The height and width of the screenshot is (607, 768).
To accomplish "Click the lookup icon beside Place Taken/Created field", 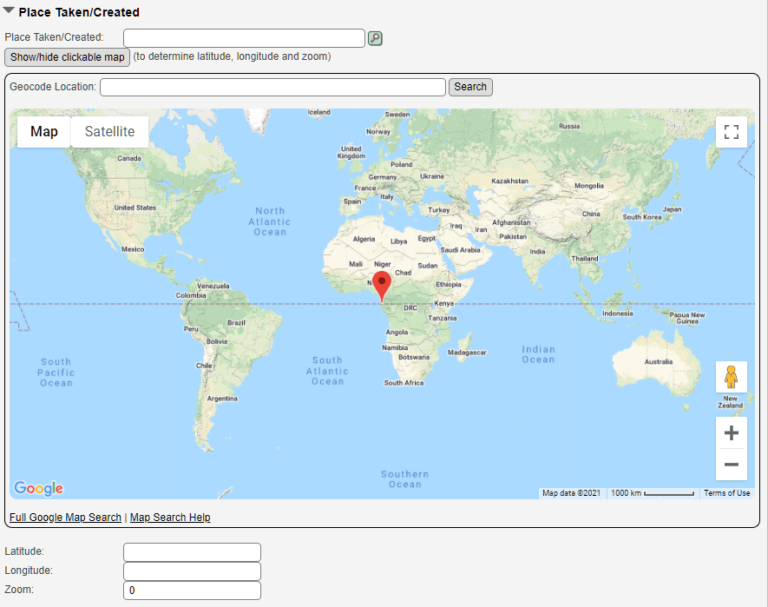I will click(375, 38).
